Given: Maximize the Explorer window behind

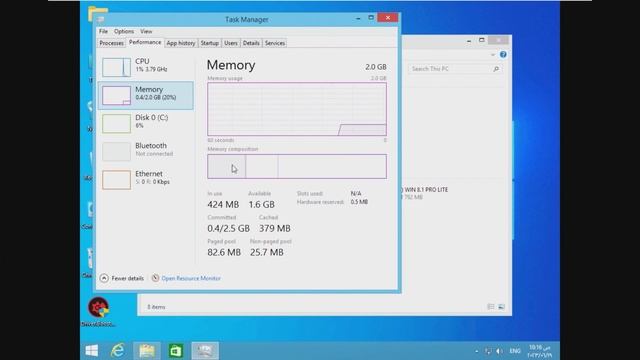Looking at the screenshot, I should [482, 40].
